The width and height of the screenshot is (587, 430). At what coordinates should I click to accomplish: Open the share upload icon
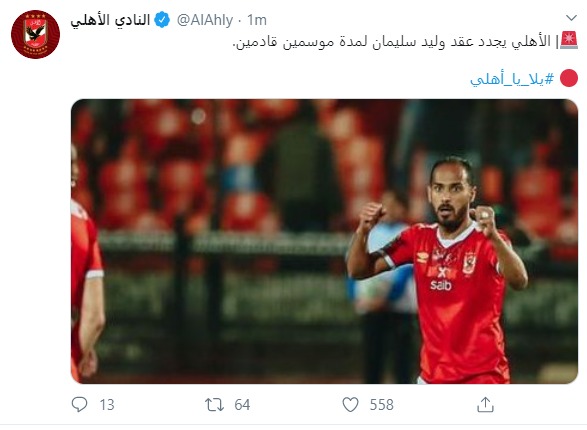click(x=485, y=405)
